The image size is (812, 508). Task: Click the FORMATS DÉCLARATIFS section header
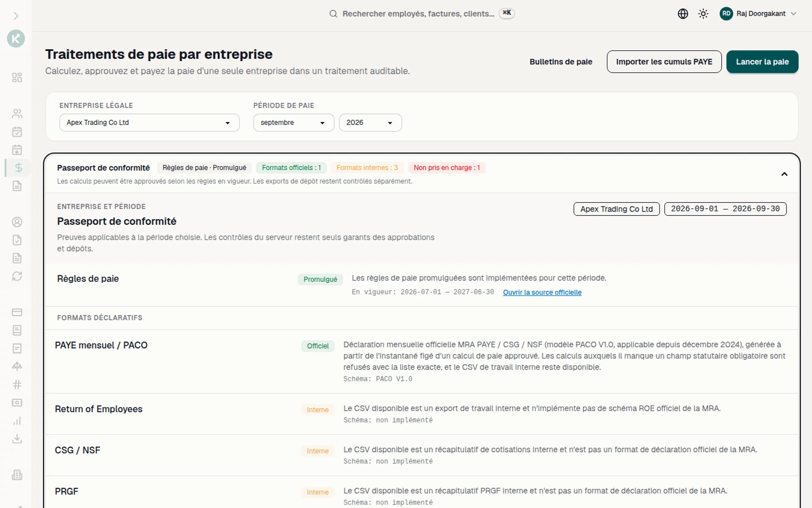(100, 318)
